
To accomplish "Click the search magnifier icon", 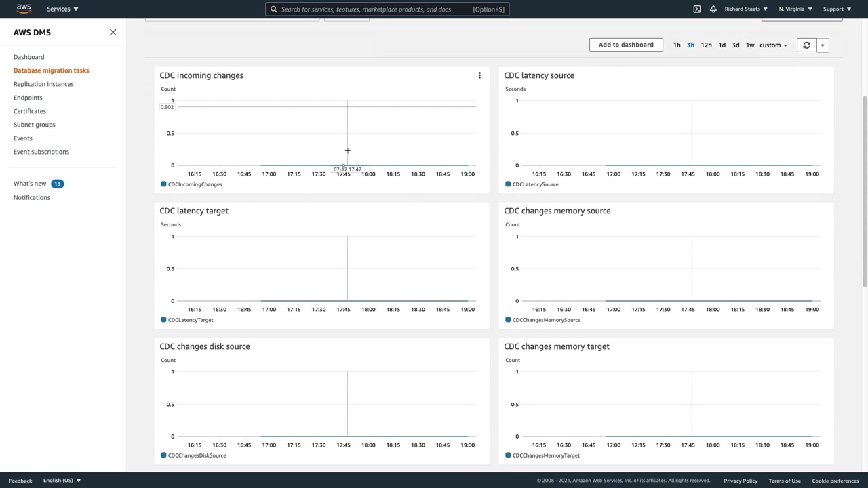I will [274, 9].
